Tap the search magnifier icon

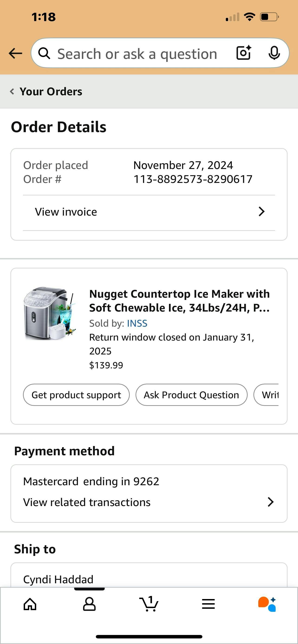44,53
